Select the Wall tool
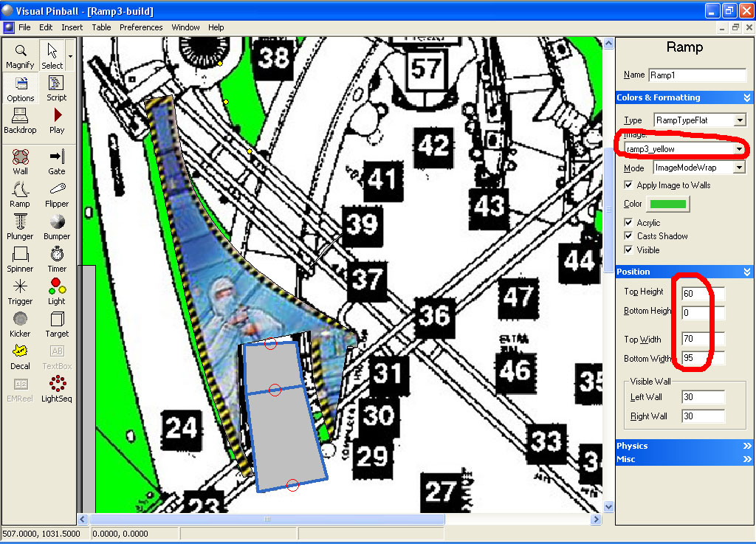The image size is (756, 544). point(20,161)
